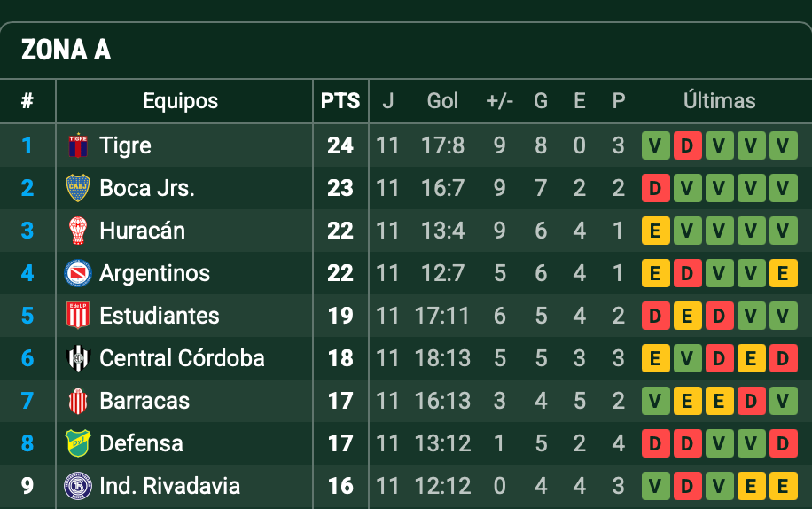The image size is (812, 509).
Task: Click Tigre's red D result badge
Action: pyautogui.click(x=687, y=145)
